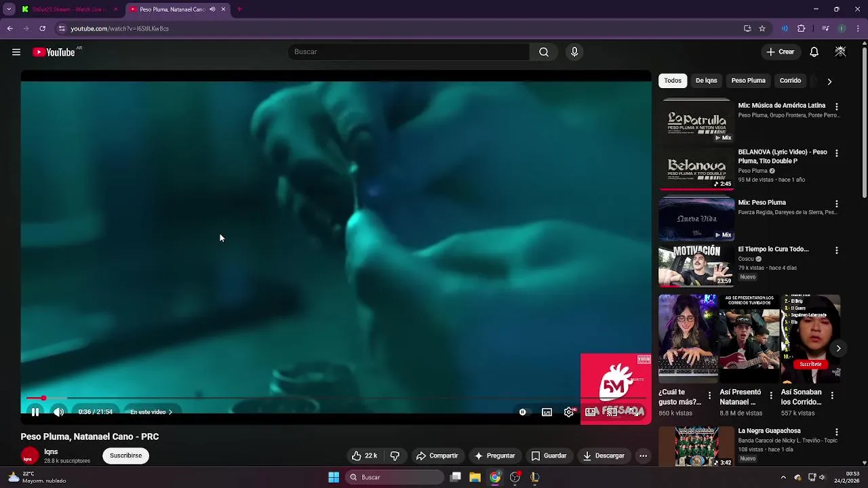Open options for Mix: Peso Pluma
868x488 pixels.
pos(836,204)
